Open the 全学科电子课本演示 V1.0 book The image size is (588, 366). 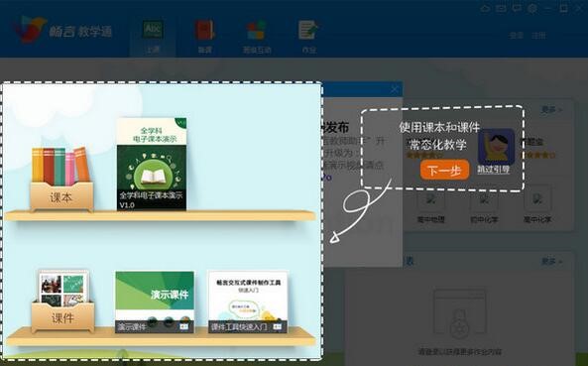point(152,164)
